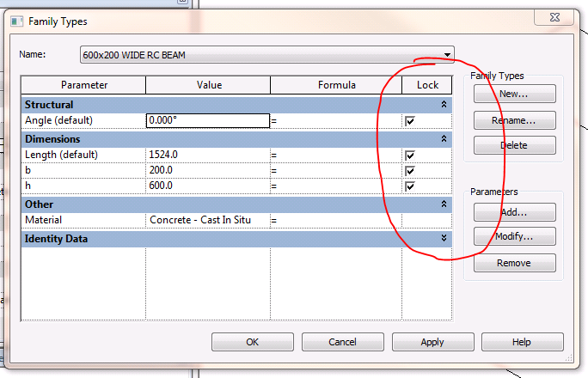Toggle the Angle (default) lock checkbox
This screenshot has height=378, width=588.
coord(410,121)
